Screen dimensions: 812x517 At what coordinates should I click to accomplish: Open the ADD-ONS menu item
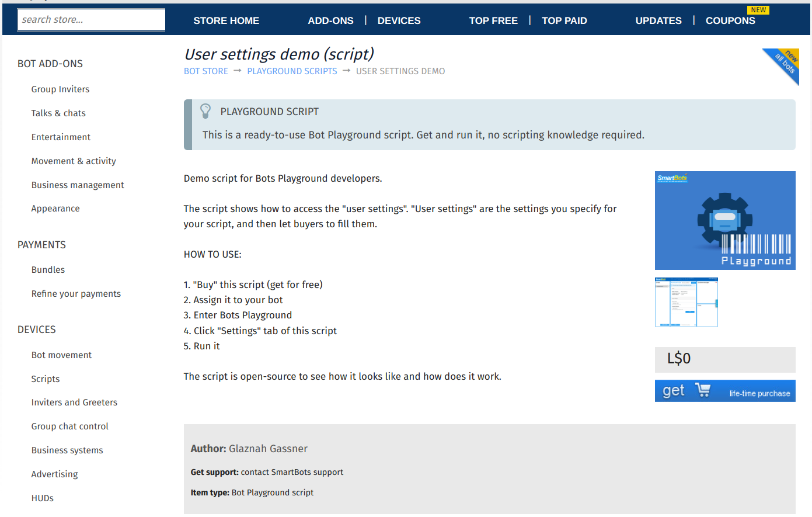(331, 20)
